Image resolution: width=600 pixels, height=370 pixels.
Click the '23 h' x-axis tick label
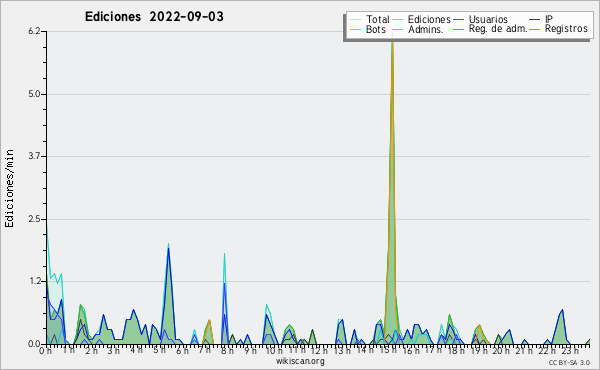click(569, 351)
